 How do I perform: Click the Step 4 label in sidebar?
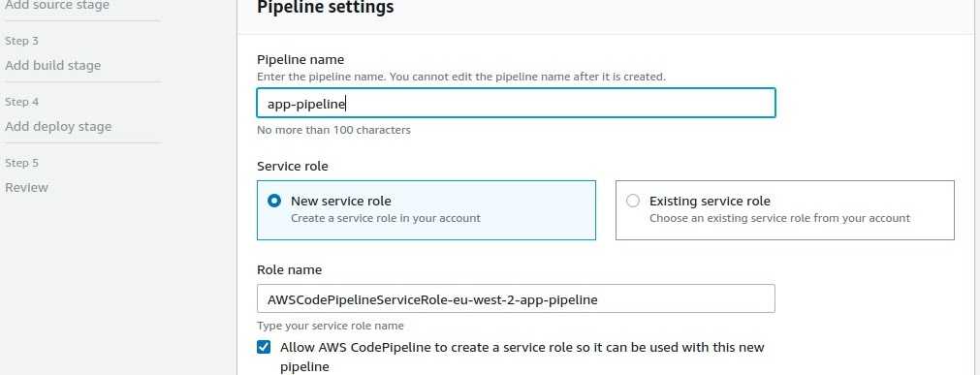[x=22, y=102]
